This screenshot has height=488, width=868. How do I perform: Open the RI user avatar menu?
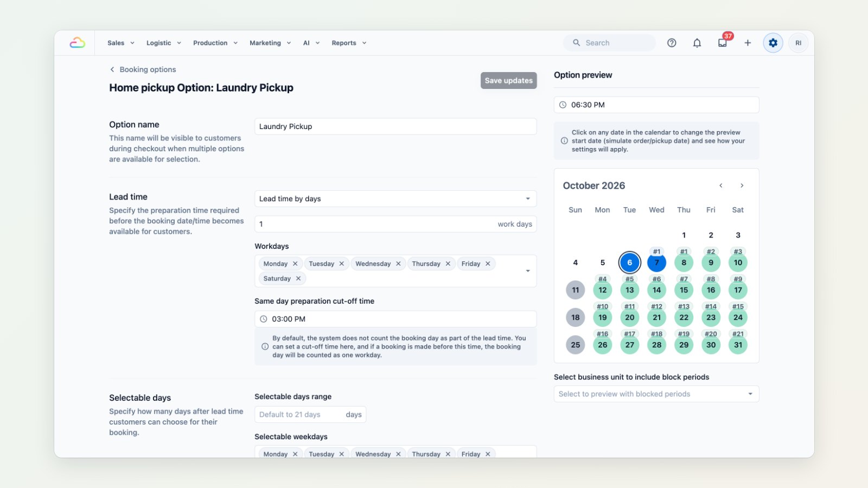click(x=799, y=43)
